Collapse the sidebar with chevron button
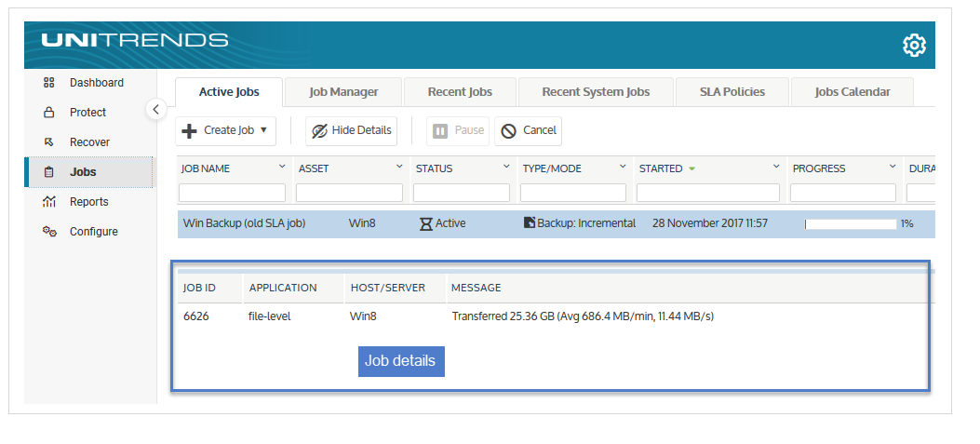The width and height of the screenshot is (980, 444). click(x=155, y=110)
